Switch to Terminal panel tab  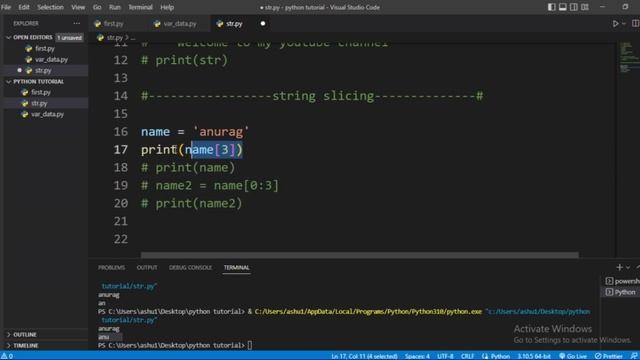236,267
